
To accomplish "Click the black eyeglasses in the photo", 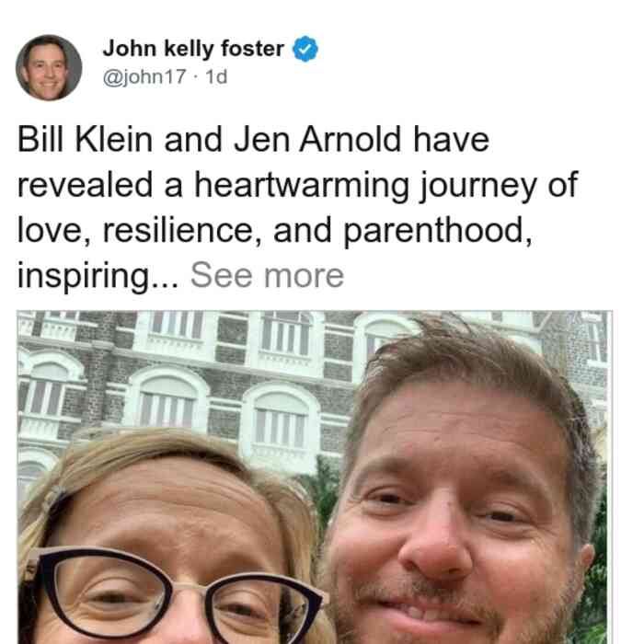I will [x=177, y=595].
